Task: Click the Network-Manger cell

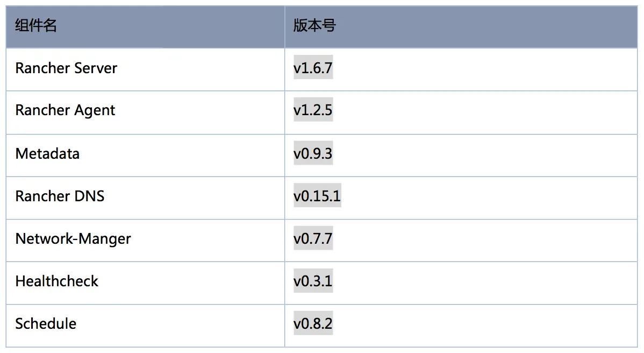Action: tap(145, 241)
